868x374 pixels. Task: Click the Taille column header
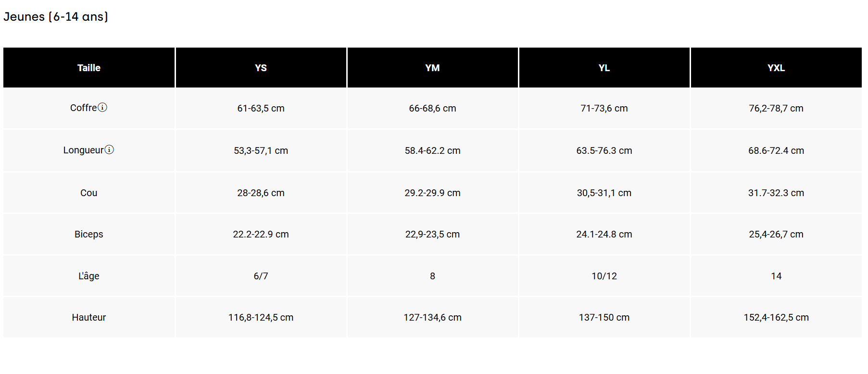pos(89,68)
